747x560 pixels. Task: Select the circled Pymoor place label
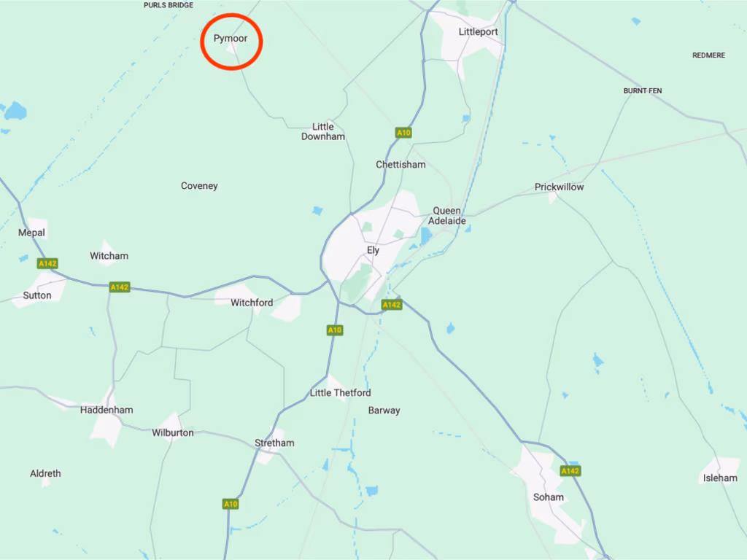231,38
